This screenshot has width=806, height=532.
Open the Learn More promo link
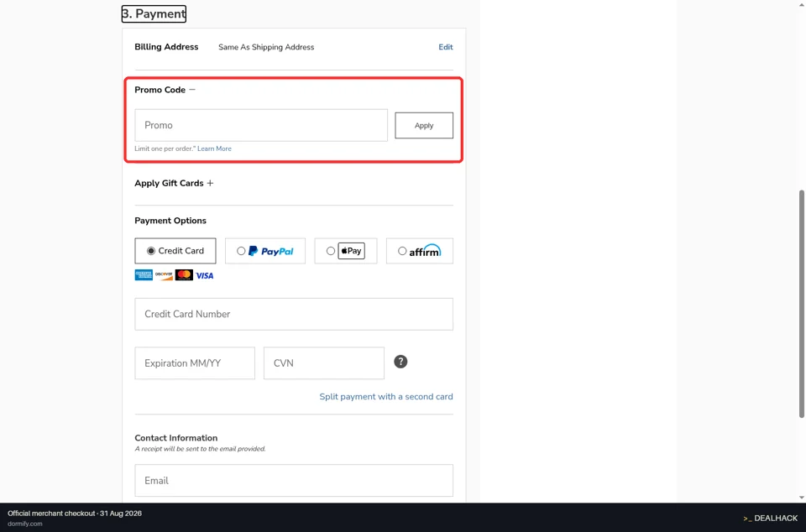[214, 149]
